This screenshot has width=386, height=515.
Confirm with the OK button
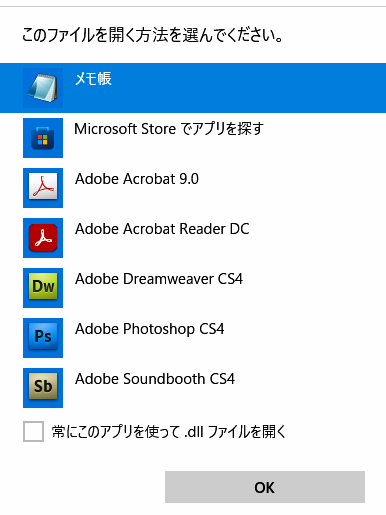coord(265,487)
